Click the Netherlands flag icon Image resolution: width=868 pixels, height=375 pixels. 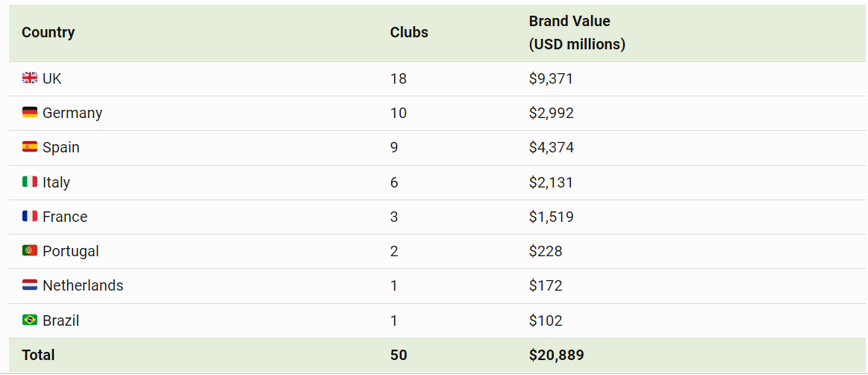click(30, 285)
